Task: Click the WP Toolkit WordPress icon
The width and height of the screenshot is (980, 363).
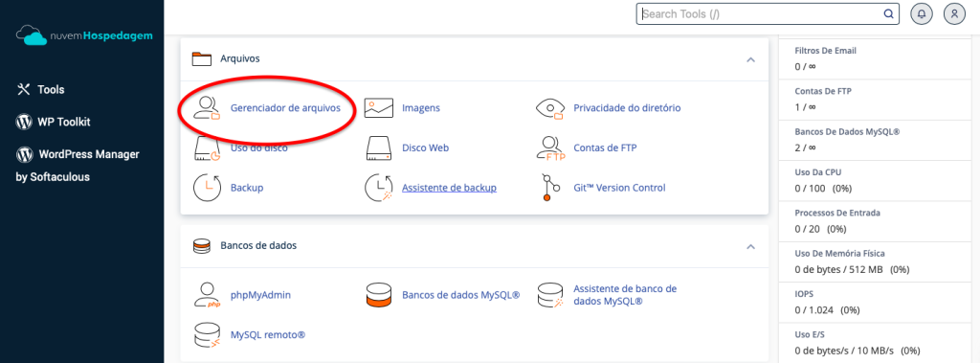Action: 24,122
